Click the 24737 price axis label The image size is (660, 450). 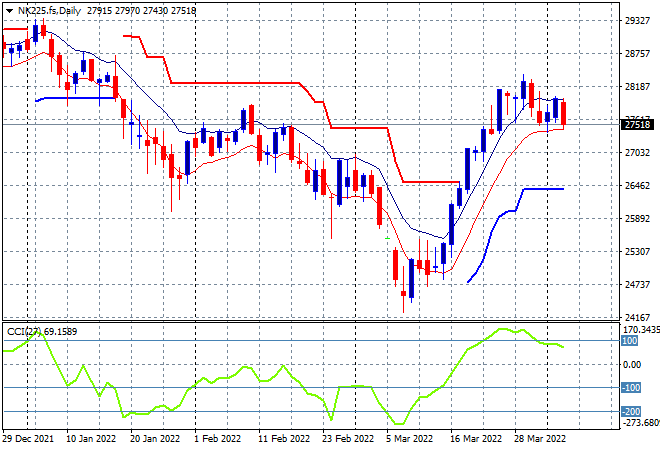(x=637, y=284)
